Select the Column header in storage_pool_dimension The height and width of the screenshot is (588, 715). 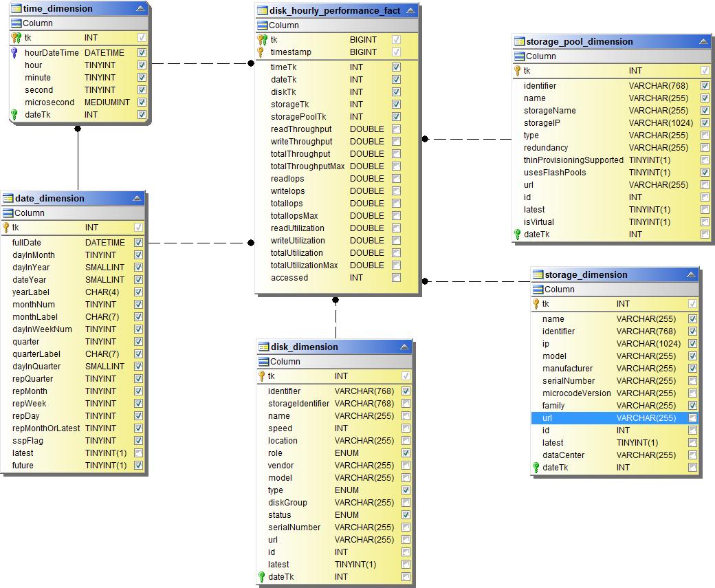coord(540,56)
